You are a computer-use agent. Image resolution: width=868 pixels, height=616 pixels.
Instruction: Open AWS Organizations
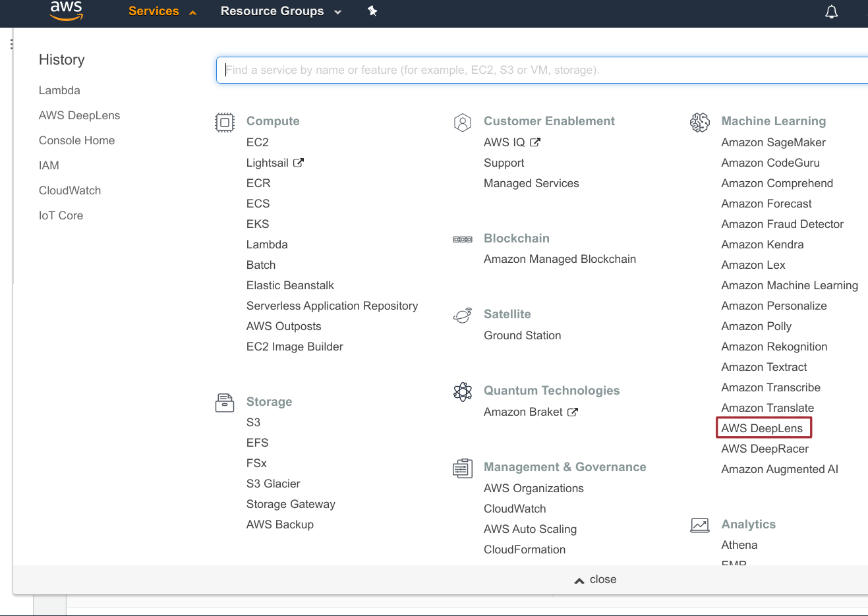point(533,488)
